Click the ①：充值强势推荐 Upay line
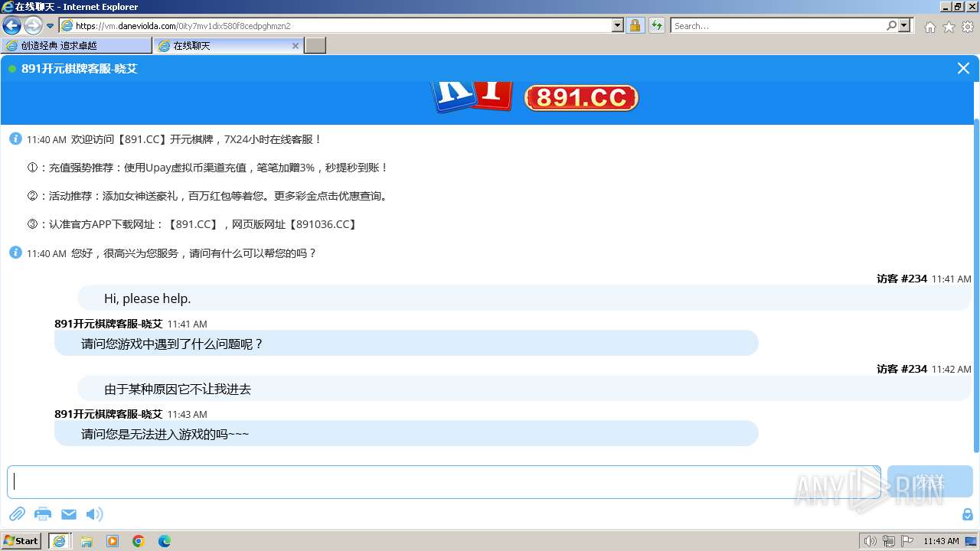The height and width of the screenshot is (551, 980). pyautogui.click(x=207, y=168)
